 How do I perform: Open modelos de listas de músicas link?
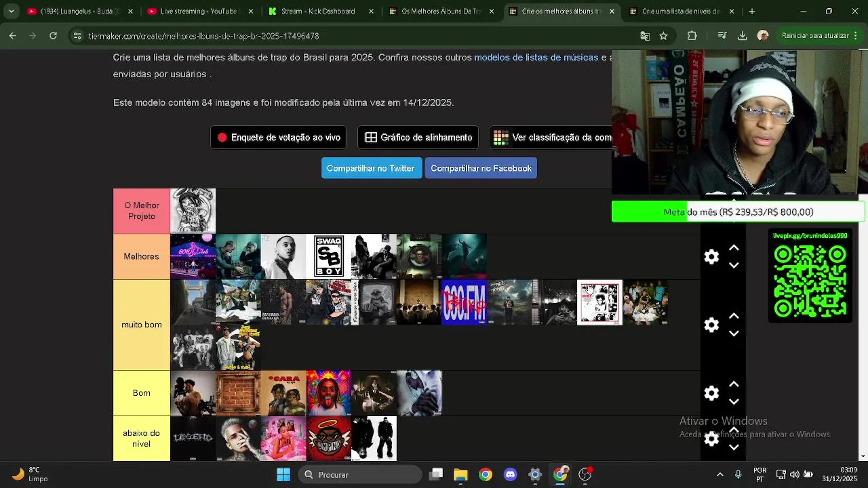click(x=536, y=58)
